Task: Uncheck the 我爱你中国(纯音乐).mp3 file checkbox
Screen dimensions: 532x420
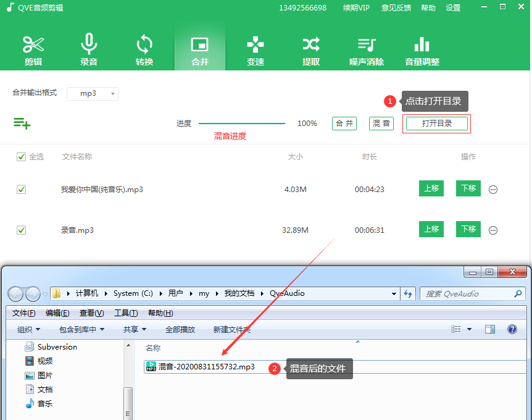Action: pyautogui.click(x=22, y=190)
